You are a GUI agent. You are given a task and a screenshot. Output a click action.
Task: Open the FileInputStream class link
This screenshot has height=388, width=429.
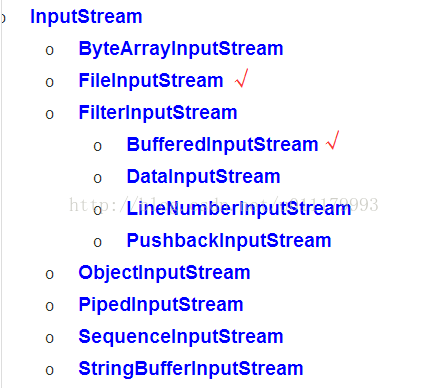click(151, 81)
